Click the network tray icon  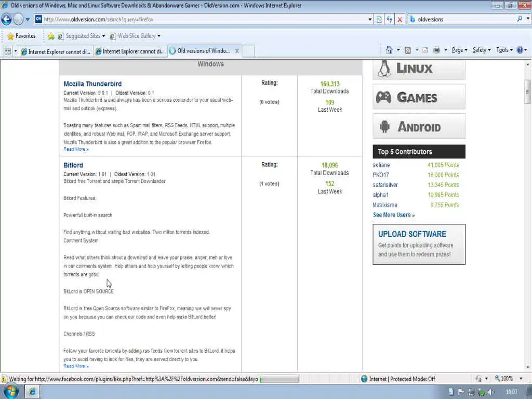click(x=471, y=392)
